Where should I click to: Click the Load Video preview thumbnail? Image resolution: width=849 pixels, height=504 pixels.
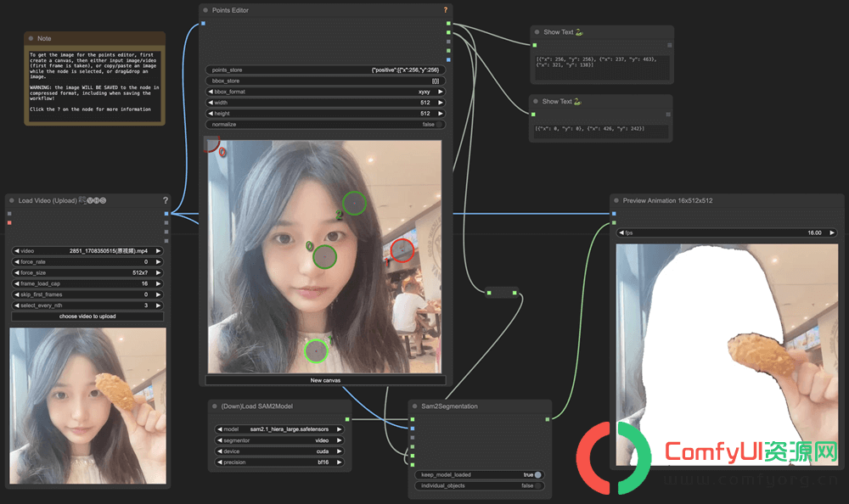click(87, 406)
